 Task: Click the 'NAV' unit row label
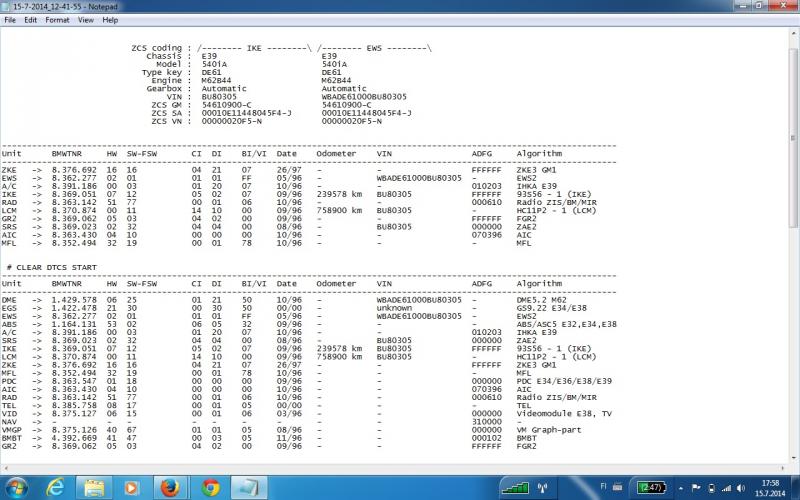[x=9, y=422]
